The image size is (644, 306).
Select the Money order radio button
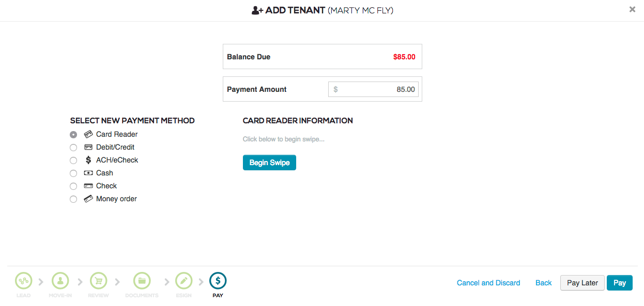tap(73, 199)
